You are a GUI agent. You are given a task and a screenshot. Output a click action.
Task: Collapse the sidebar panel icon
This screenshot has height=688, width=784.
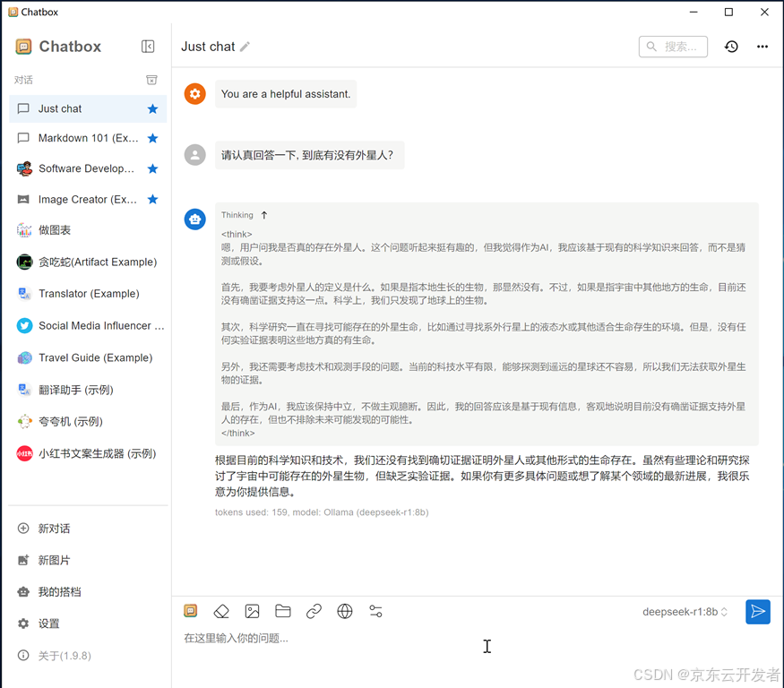click(148, 47)
